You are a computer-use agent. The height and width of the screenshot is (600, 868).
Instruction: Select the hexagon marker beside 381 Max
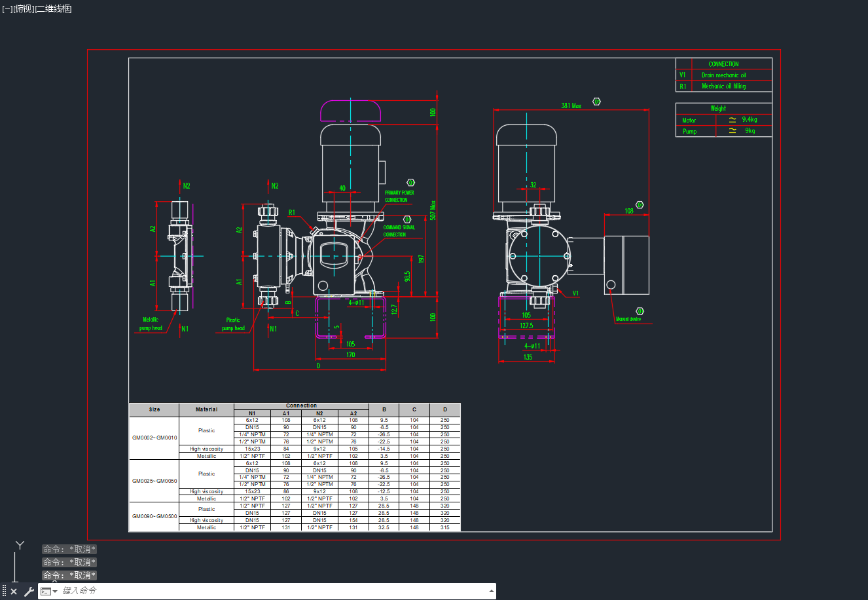click(x=596, y=102)
